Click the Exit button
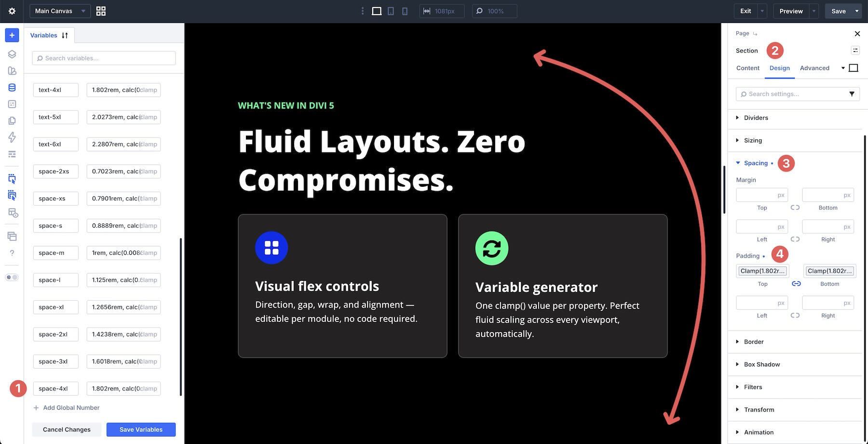868x444 pixels. pos(746,11)
